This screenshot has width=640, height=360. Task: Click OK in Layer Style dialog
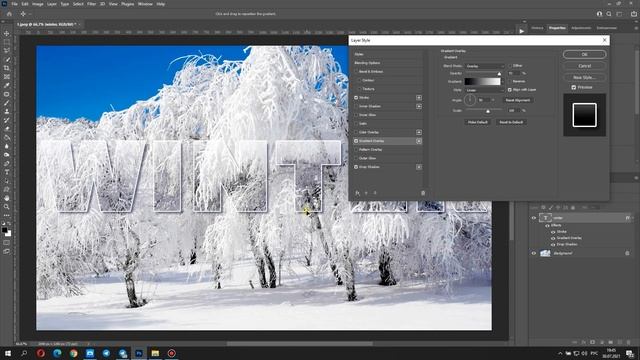point(584,54)
